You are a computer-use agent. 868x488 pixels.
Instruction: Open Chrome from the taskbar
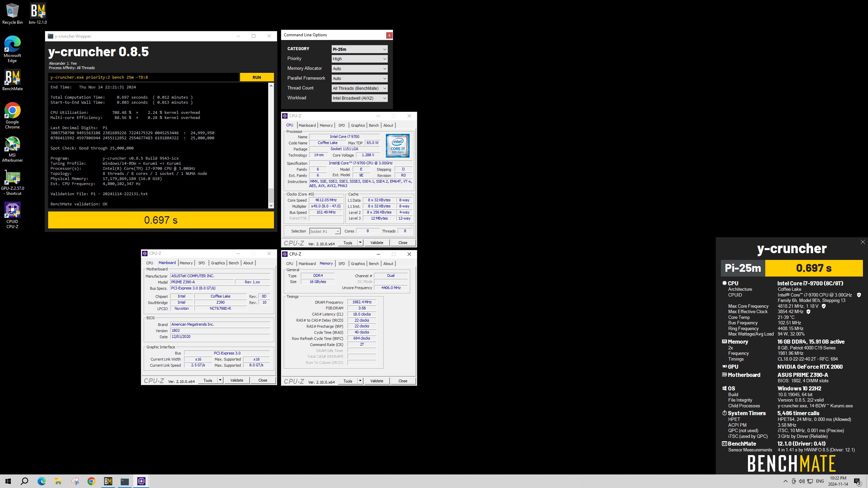coord(91,481)
